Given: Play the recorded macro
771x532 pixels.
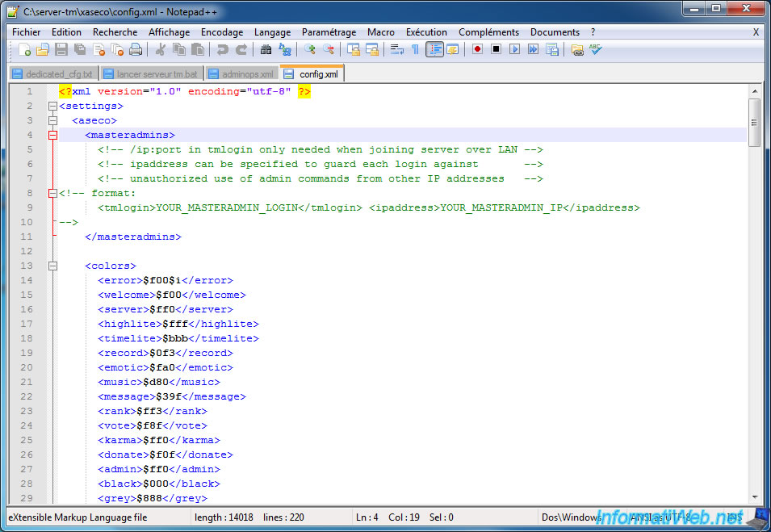Looking at the screenshot, I should (x=514, y=49).
